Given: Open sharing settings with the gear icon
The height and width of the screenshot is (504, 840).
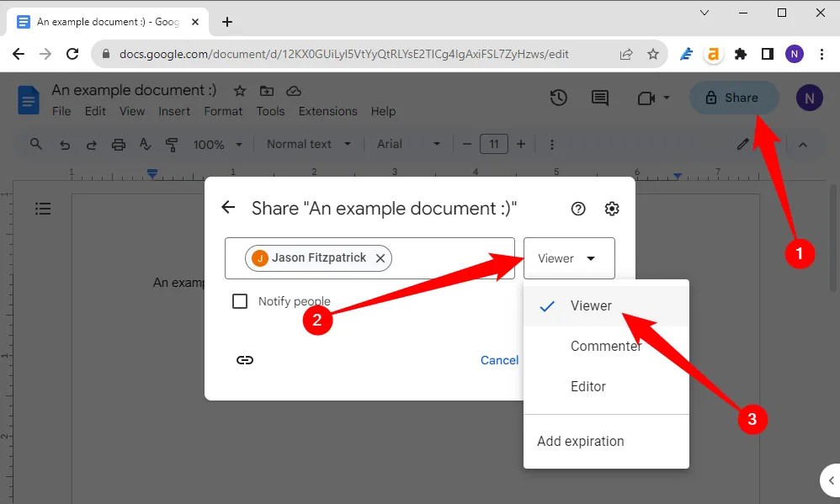Looking at the screenshot, I should point(612,208).
